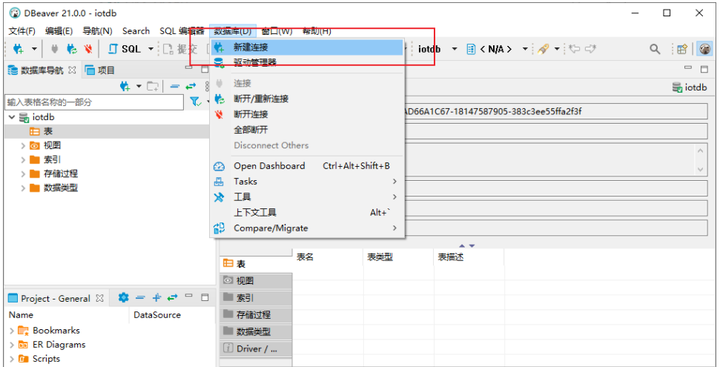The height and width of the screenshot is (367, 720).
Task: Click the 提交 commit toolbar button
Action: pyautogui.click(x=180, y=49)
